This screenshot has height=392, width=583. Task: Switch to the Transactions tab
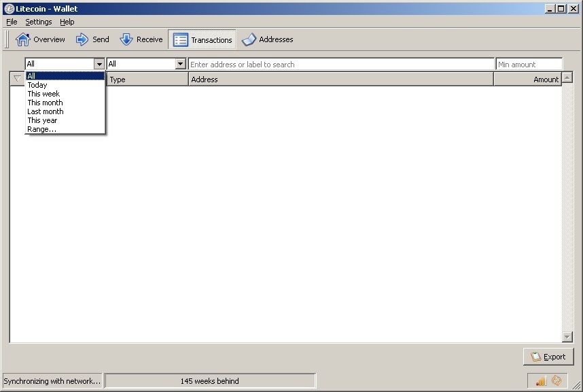pyautogui.click(x=202, y=39)
